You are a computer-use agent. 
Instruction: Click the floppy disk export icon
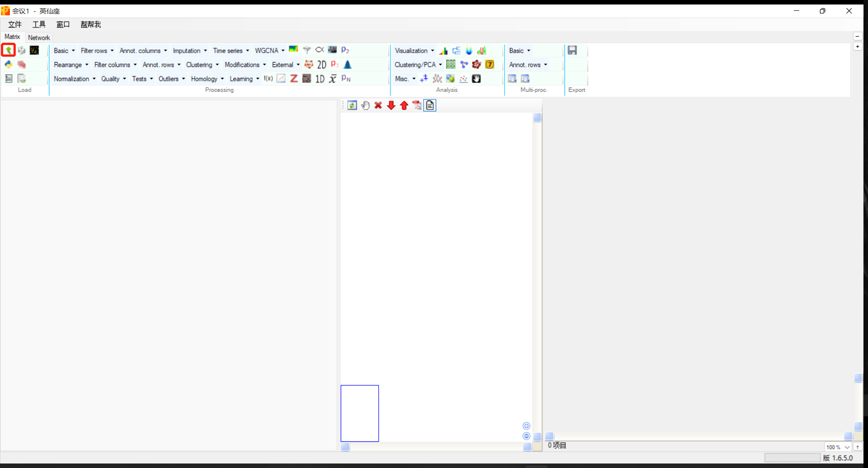(572, 50)
